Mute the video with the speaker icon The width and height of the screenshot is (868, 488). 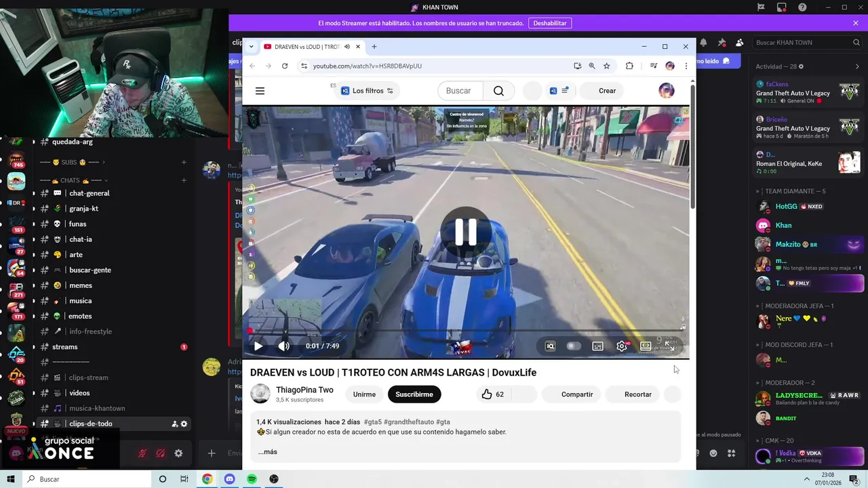click(x=284, y=346)
